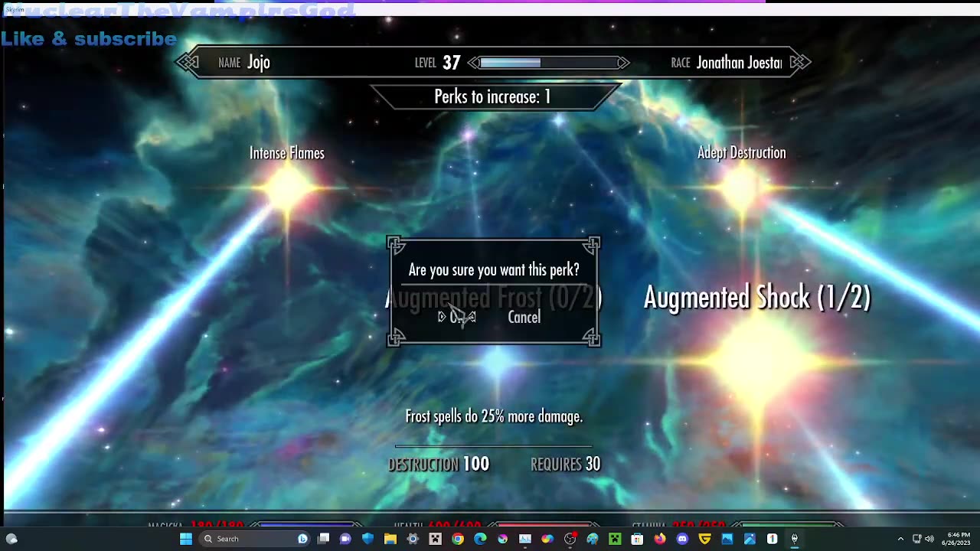Open Microsoft Store from the taskbar
The image size is (980, 551).
click(637, 539)
